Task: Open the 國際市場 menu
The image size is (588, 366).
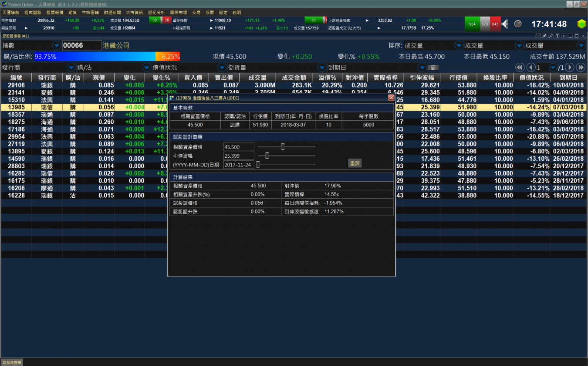Action: (x=179, y=13)
